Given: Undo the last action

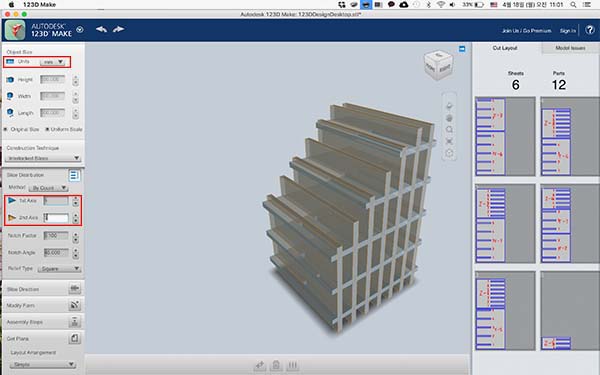Looking at the screenshot, I should coord(101,29).
